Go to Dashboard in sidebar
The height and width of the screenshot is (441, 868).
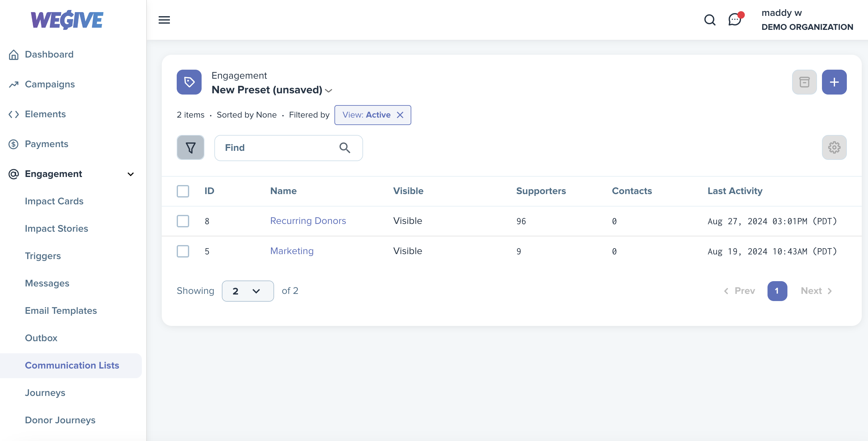tap(49, 54)
